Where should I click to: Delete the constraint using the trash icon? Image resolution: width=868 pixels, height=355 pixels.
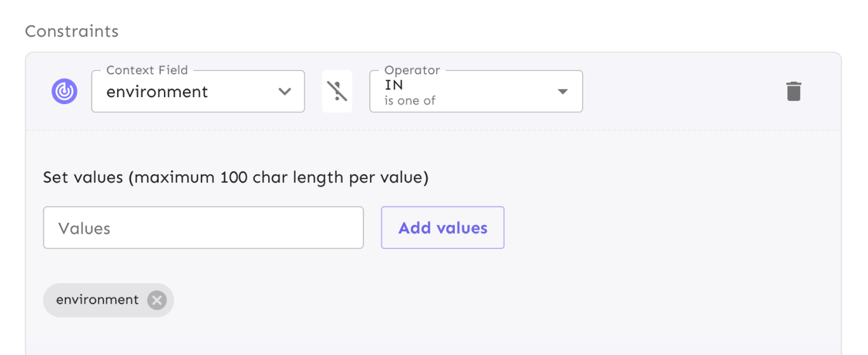pyautogui.click(x=794, y=91)
